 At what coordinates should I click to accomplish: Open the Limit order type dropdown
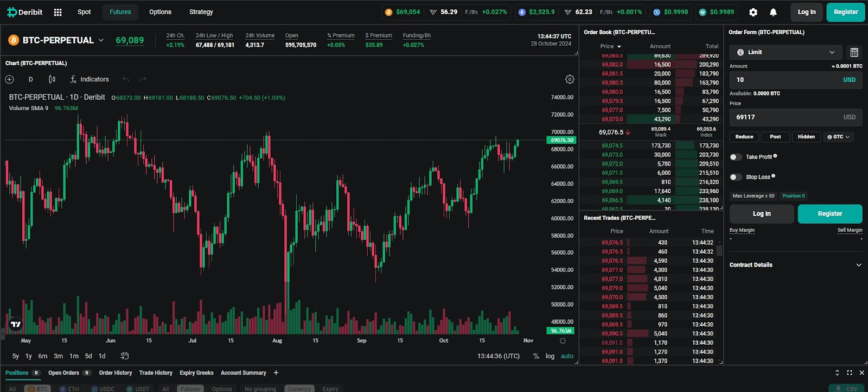click(x=786, y=52)
